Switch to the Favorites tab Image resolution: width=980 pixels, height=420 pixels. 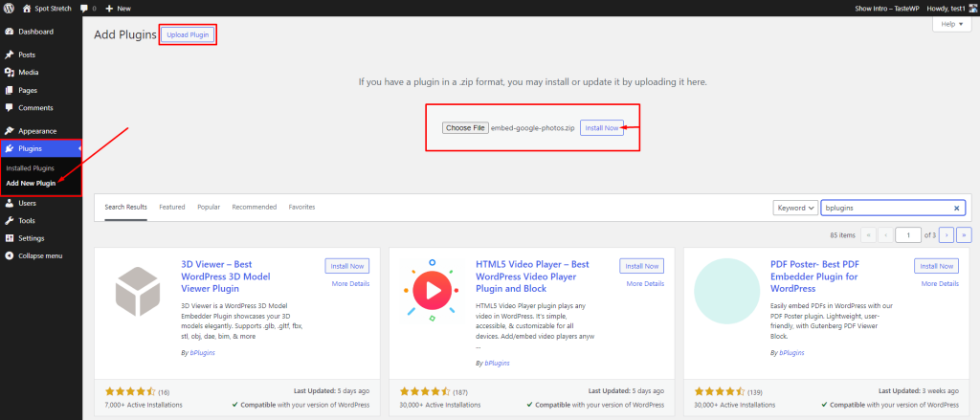(301, 207)
